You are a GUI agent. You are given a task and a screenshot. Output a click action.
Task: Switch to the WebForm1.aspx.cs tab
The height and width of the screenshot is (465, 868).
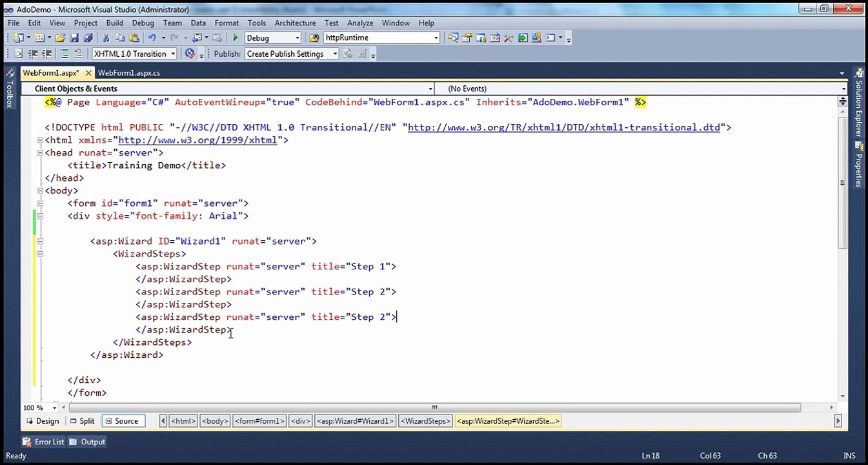click(129, 73)
